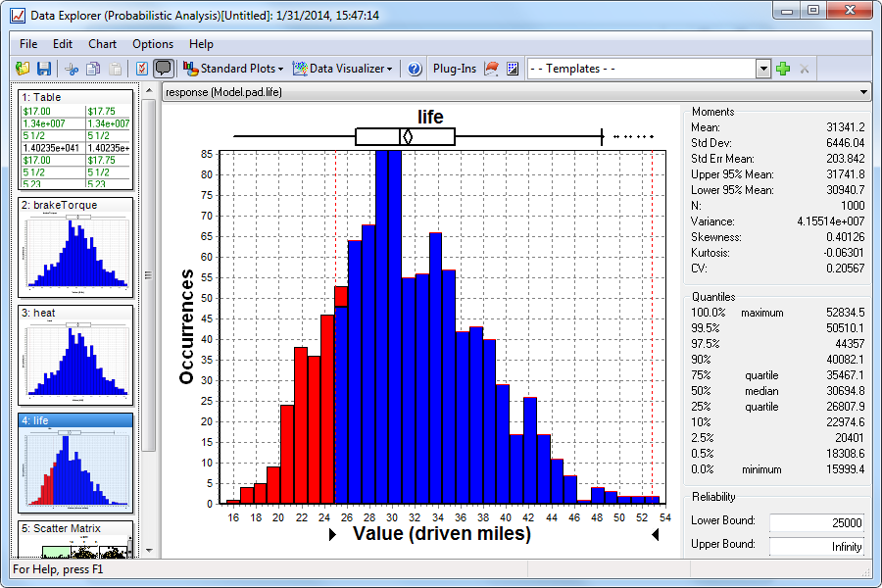Open the Chart menu

point(102,44)
